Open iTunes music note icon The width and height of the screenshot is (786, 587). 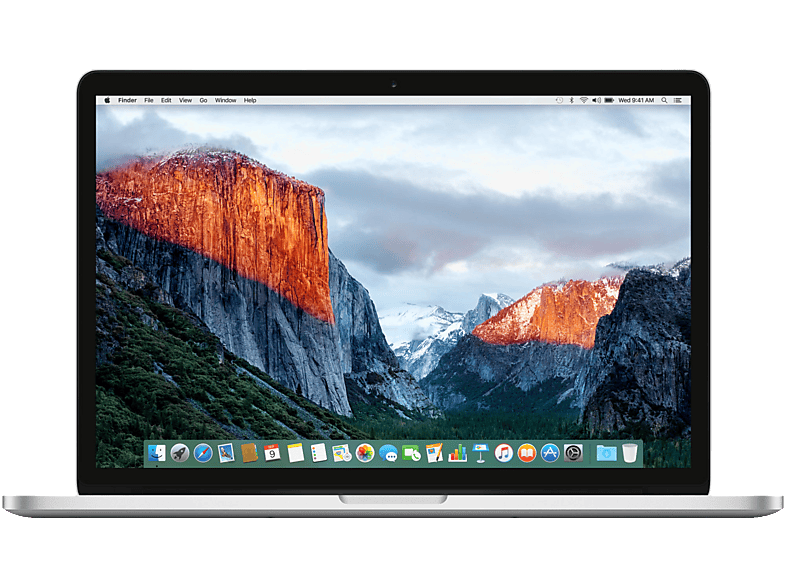(504, 453)
